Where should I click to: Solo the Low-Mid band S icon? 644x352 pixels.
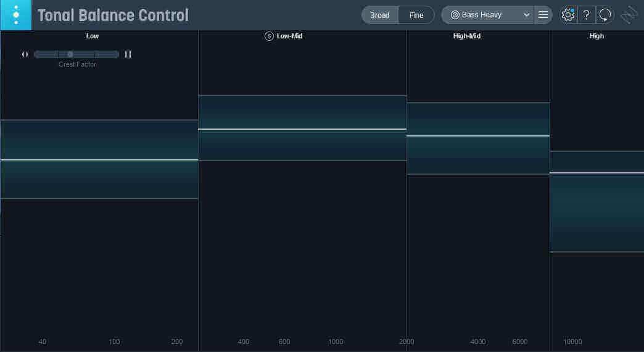[269, 36]
